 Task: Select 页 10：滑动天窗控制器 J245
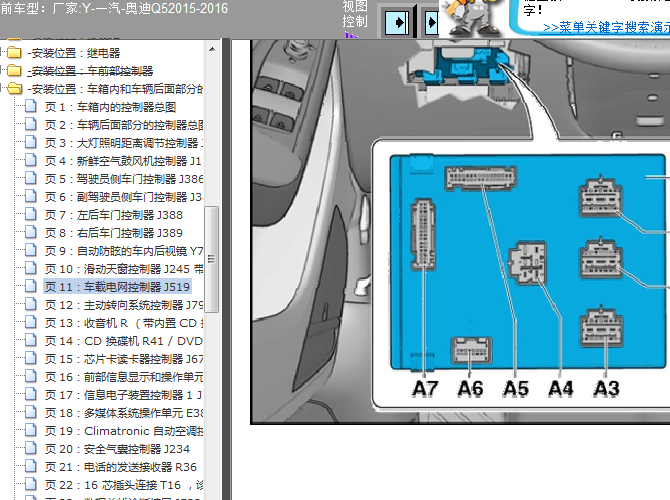[x=123, y=269]
